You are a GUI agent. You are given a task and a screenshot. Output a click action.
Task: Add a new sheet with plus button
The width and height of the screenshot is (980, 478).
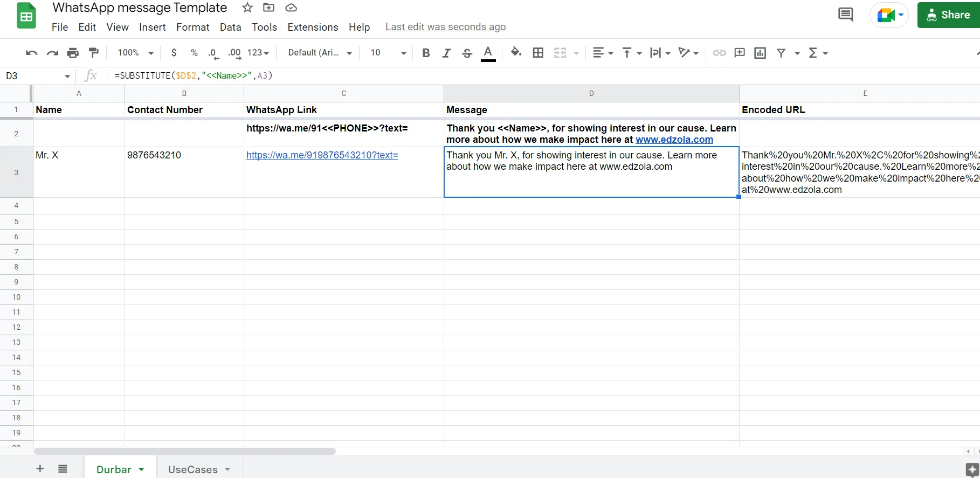tap(40, 469)
